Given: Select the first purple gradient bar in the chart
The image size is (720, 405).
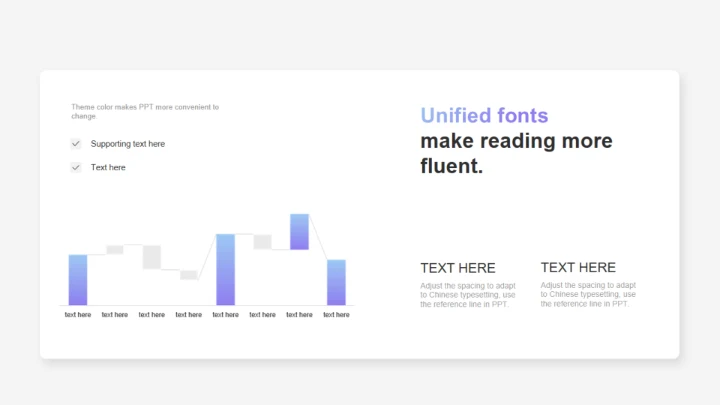Looking at the screenshot, I should tap(78, 280).
